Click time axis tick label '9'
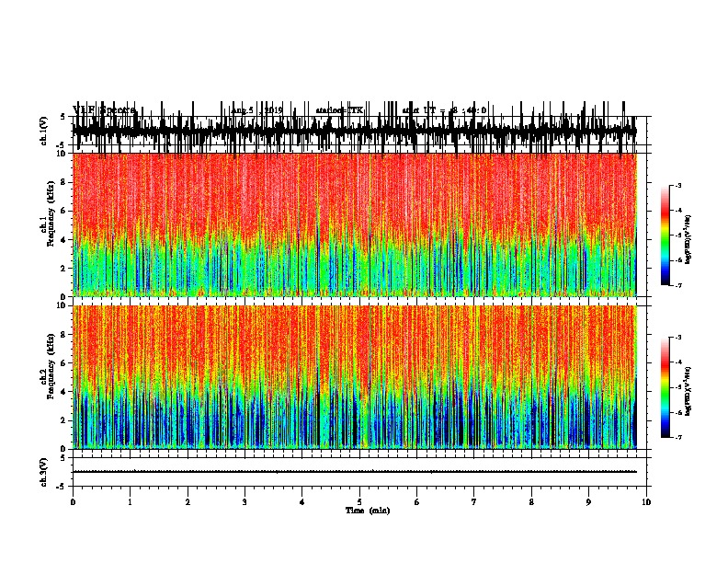 tap(588, 502)
